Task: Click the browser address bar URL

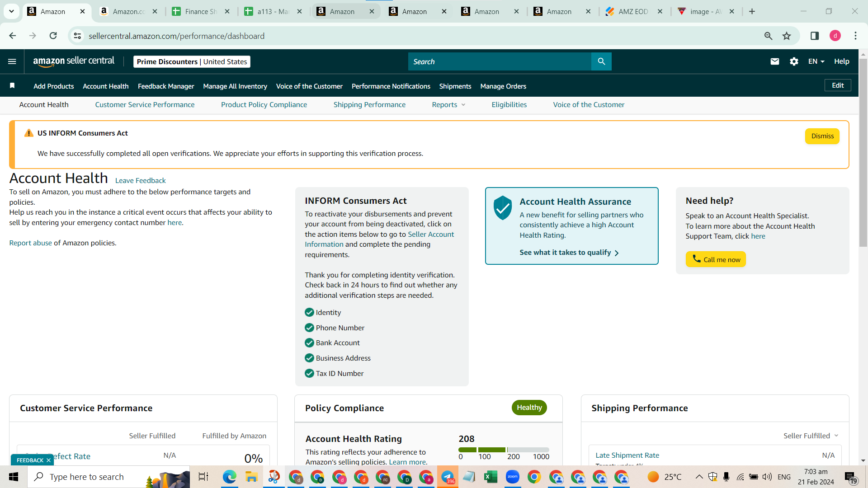Action: point(176,36)
